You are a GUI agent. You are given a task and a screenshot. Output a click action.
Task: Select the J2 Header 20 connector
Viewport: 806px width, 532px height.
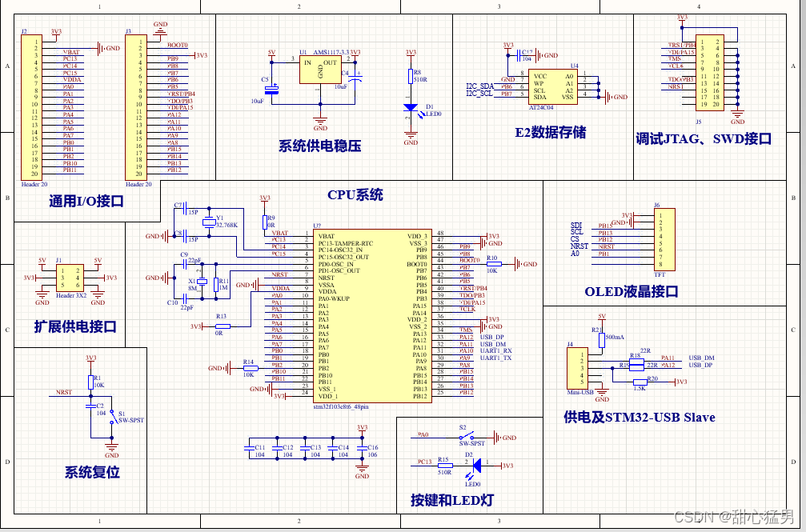coord(31,107)
